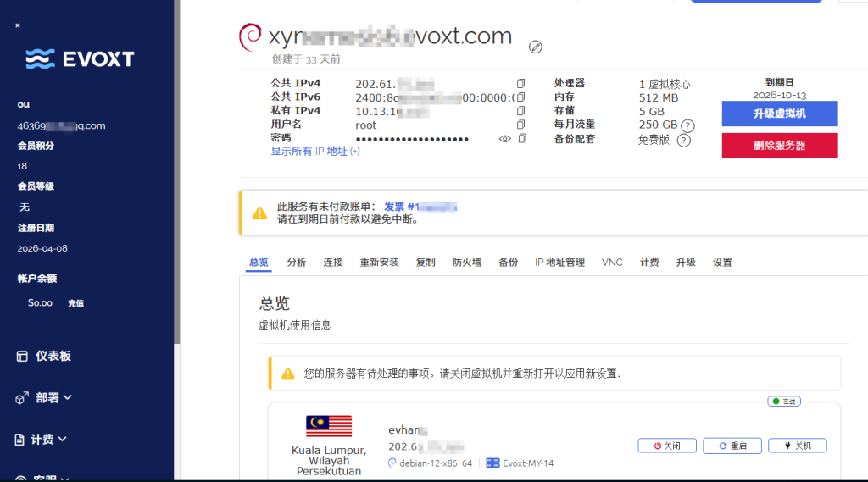This screenshot has width=868, height=482.
Task: Expand the 部署 menu chevron
Action: coord(68,397)
